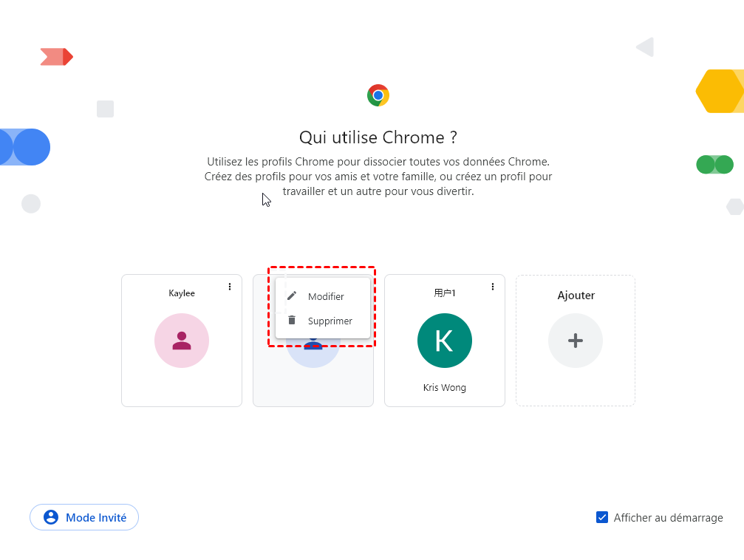
Task: Choose Supprimer from the context menu
Action: coord(330,321)
